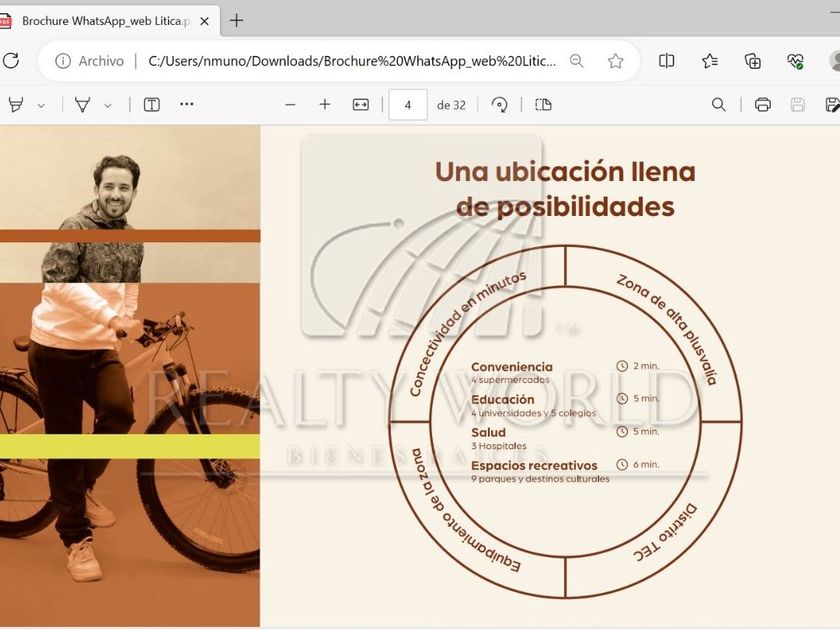Toggle the split screen view
Screen dimensions: 840x630
pyautogui.click(x=667, y=61)
